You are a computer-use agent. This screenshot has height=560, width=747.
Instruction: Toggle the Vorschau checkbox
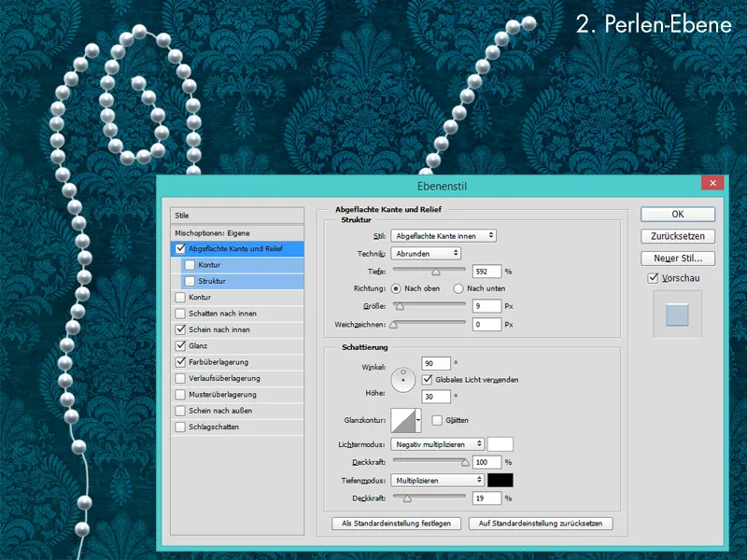coord(653,278)
